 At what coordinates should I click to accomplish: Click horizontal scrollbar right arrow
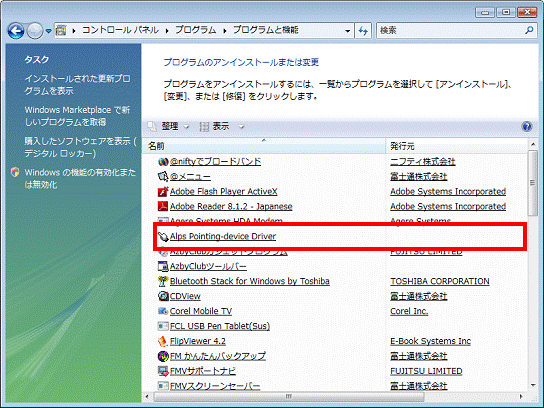(x=521, y=396)
